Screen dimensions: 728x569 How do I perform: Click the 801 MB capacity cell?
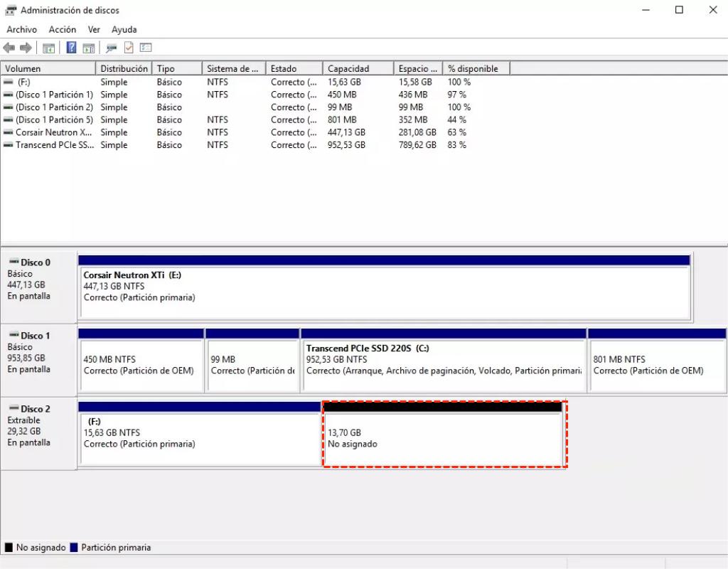click(x=342, y=119)
